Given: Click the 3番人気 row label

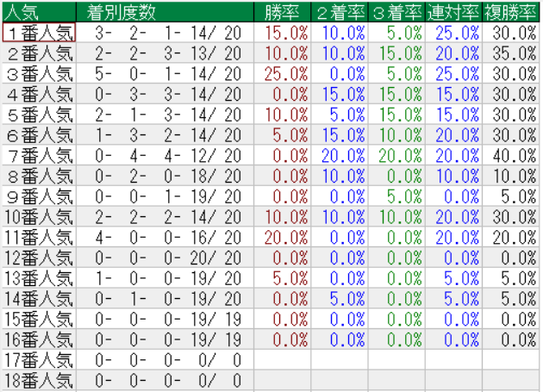Looking at the screenshot, I should click(39, 74).
